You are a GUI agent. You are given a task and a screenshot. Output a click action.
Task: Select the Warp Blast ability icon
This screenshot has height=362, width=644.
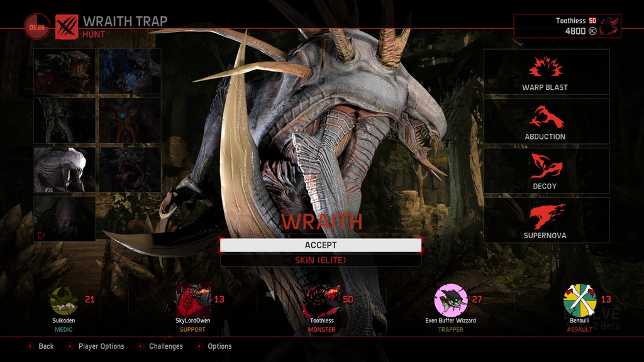[545, 67]
